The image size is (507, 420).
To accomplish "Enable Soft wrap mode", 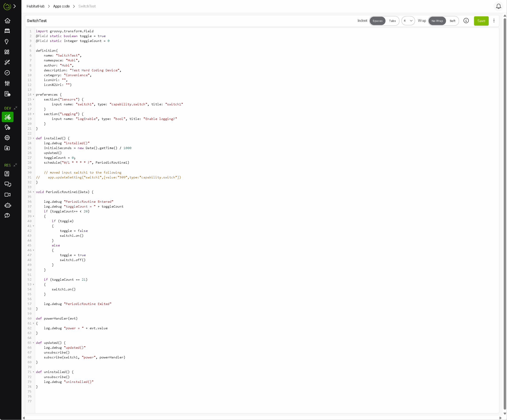I will 452,21.
